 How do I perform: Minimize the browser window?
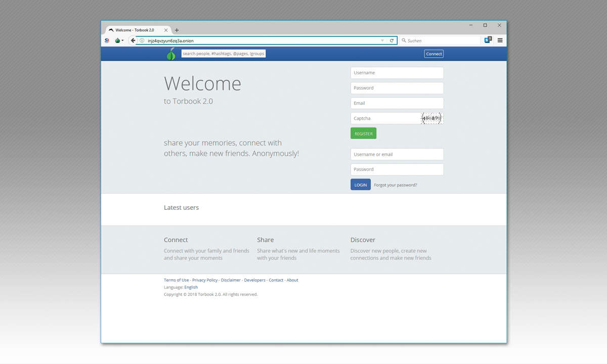click(470, 25)
